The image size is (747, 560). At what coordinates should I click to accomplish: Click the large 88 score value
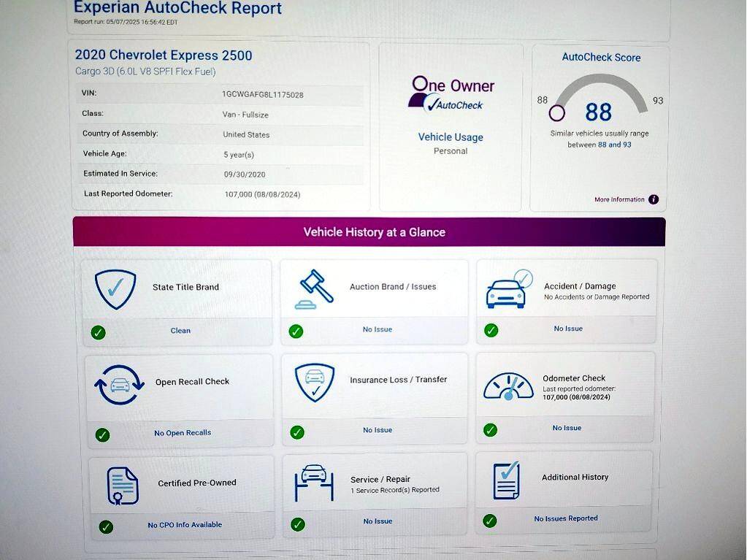(x=598, y=112)
